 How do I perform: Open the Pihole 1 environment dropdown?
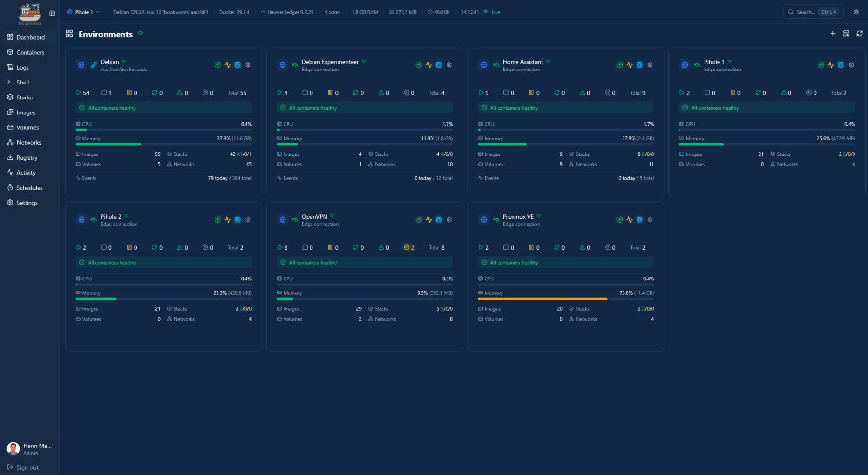[83, 12]
